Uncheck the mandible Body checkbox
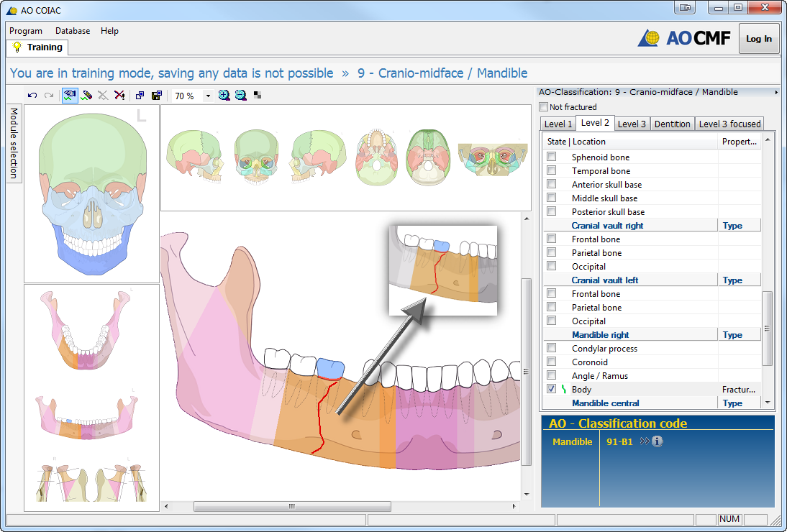The width and height of the screenshot is (787, 532). pos(552,389)
